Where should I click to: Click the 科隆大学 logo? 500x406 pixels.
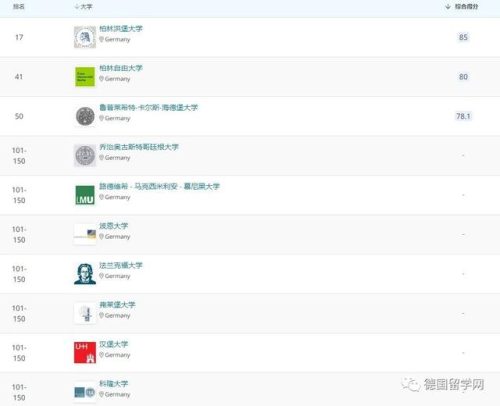tap(85, 392)
